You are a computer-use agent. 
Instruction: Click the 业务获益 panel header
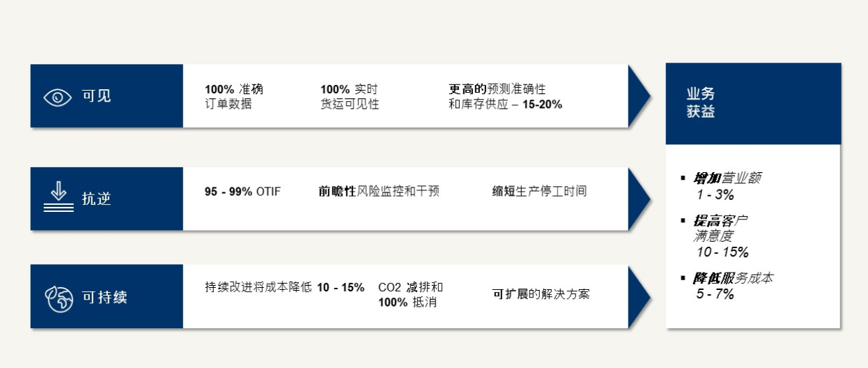tap(753, 104)
